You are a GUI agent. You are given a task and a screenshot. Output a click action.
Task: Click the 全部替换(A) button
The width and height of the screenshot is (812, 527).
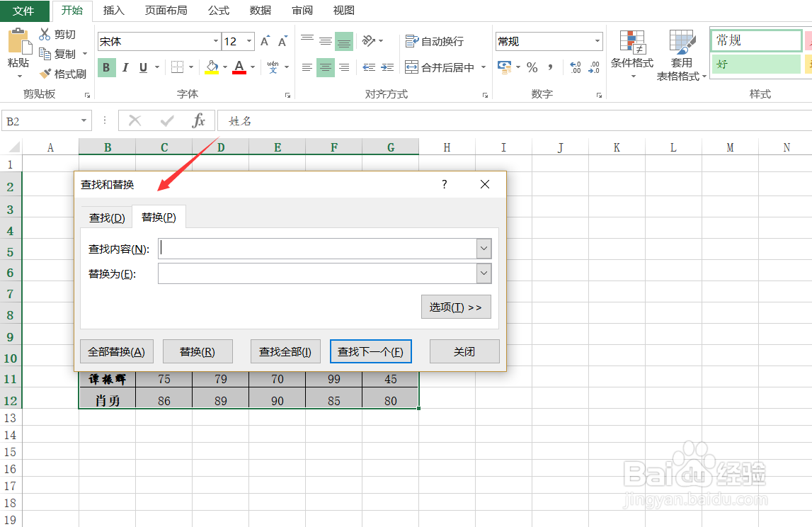116,351
